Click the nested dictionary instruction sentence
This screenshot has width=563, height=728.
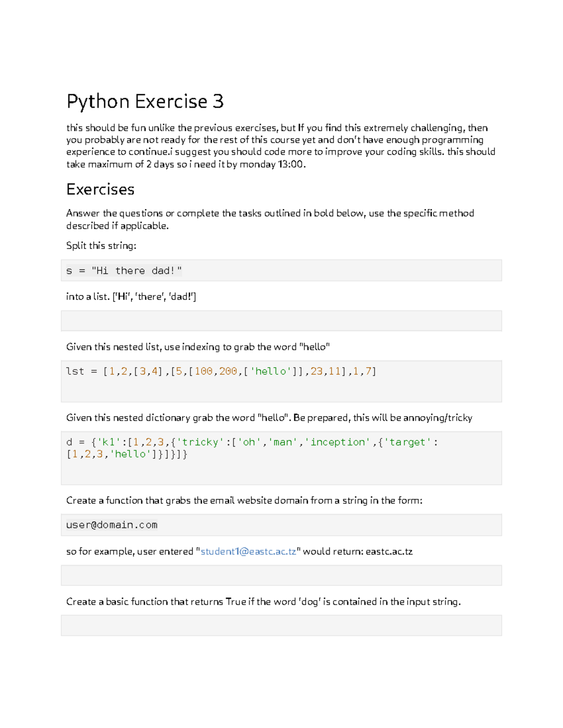click(269, 418)
